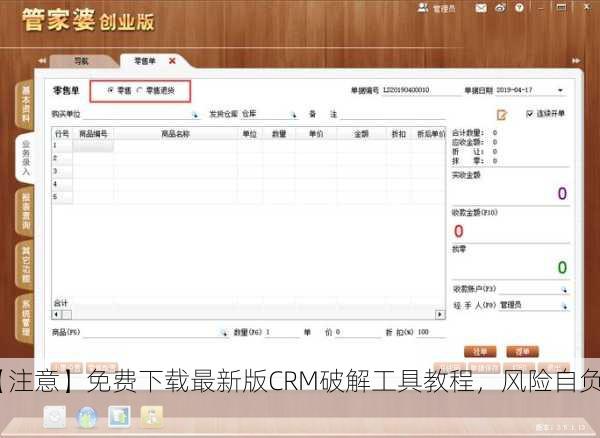Image resolution: width=600 pixels, height=438 pixels.
Task: Click the 商品编号 cell in row 1
Action: (x=93, y=146)
